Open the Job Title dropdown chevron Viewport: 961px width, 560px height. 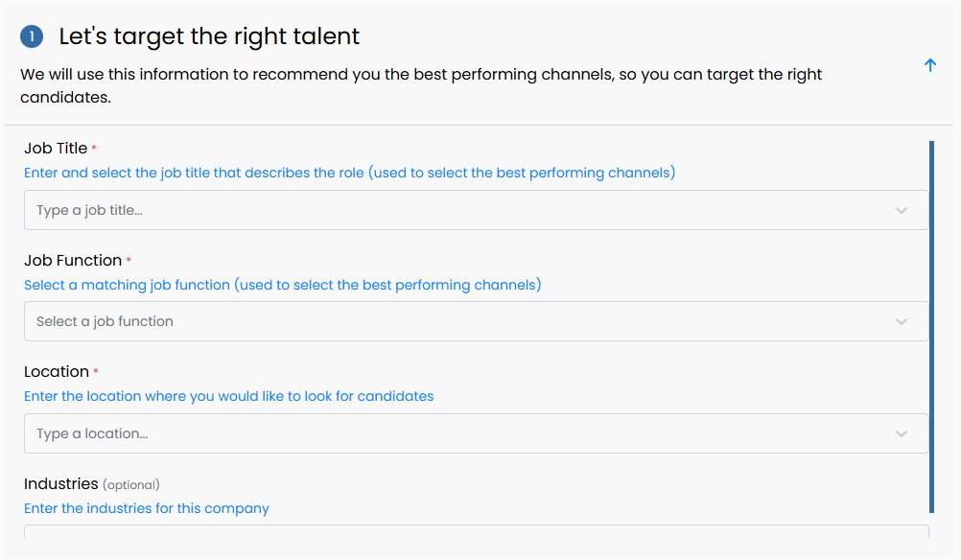coord(901,210)
